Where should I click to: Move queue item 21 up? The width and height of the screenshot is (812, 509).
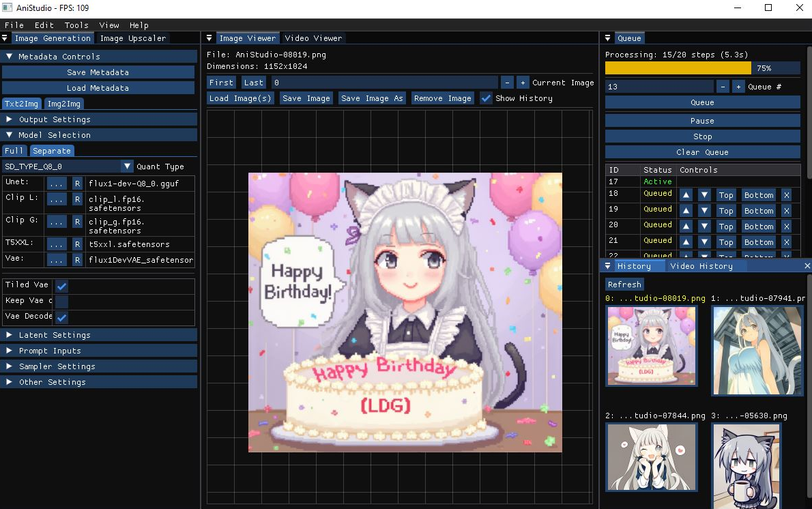click(x=686, y=242)
